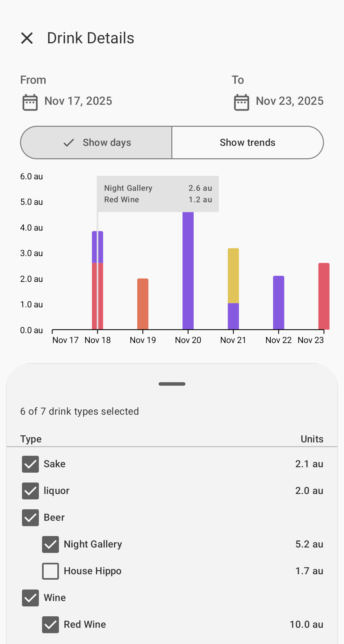Image resolution: width=344 pixels, height=644 pixels.
Task: Uncheck the Sake drink type
Action: click(x=31, y=464)
